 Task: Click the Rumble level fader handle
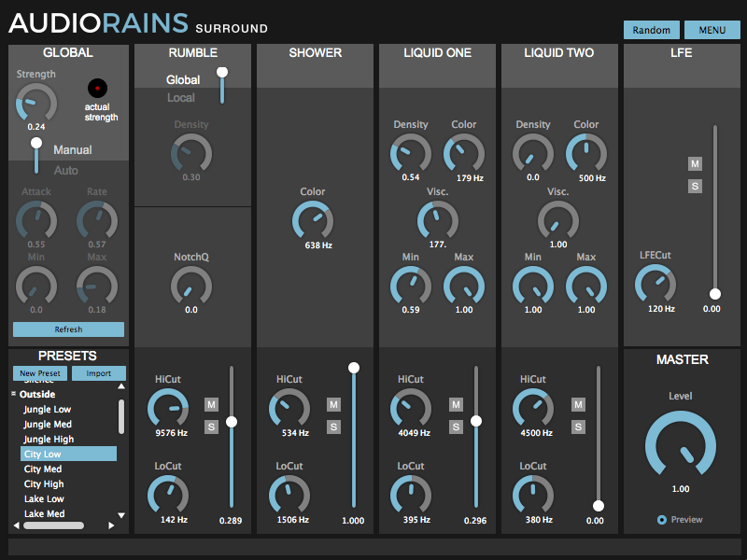click(x=232, y=422)
